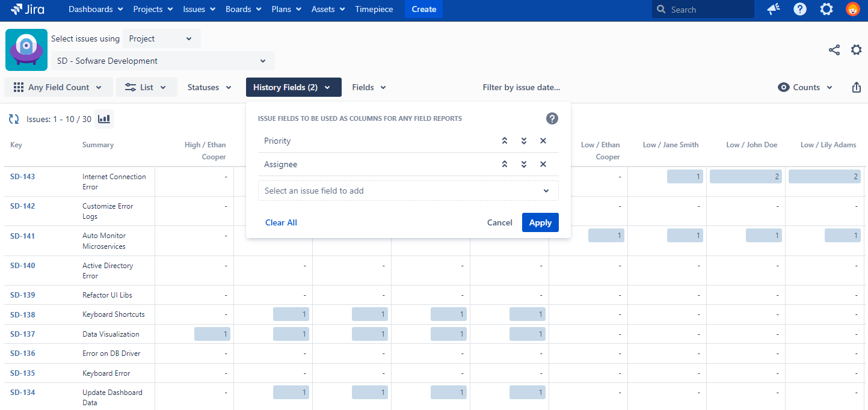Expand the Counts view dropdown
The image size is (868, 410).
[x=805, y=87]
